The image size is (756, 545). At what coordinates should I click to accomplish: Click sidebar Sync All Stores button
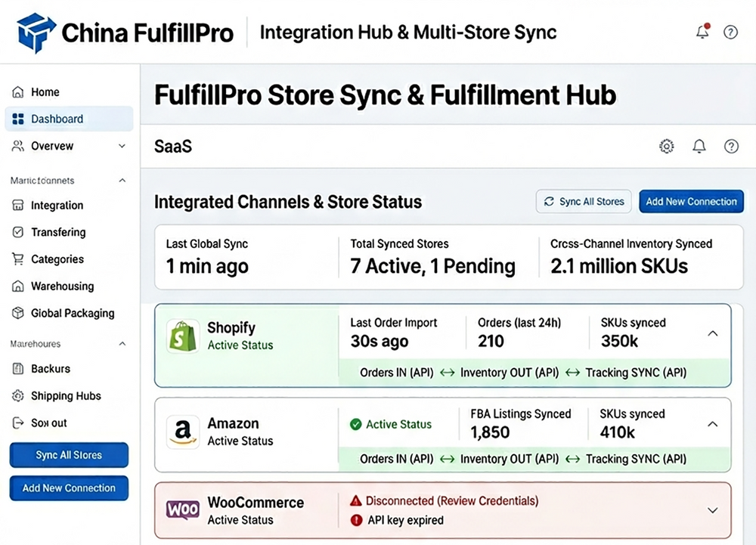[x=69, y=455]
